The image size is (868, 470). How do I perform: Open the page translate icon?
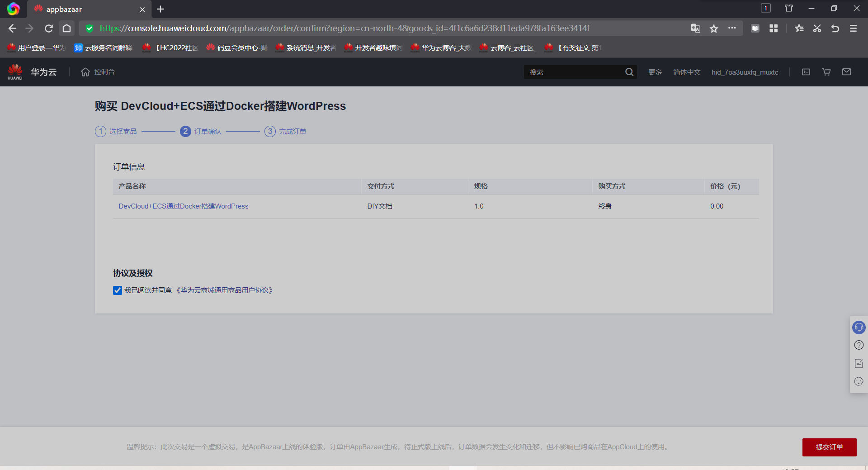[x=695, y=28]
